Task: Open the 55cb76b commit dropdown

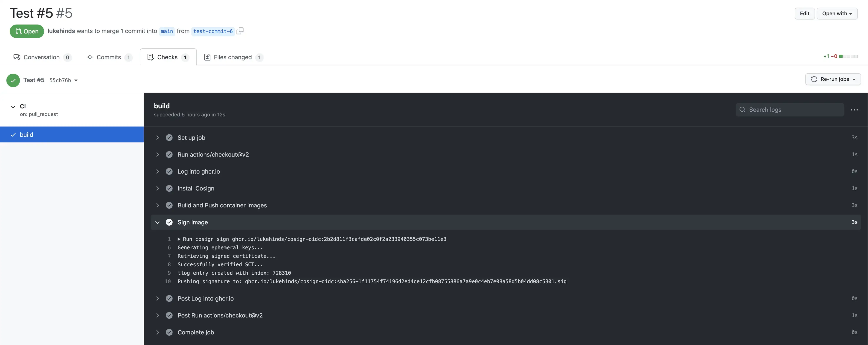Action: coord(63,80)
